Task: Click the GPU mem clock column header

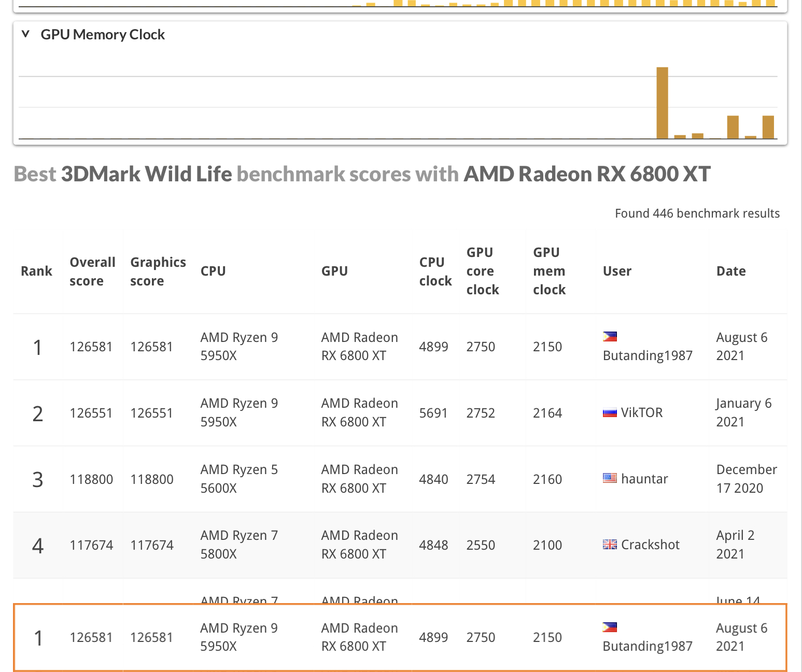Action: (549, 271)
